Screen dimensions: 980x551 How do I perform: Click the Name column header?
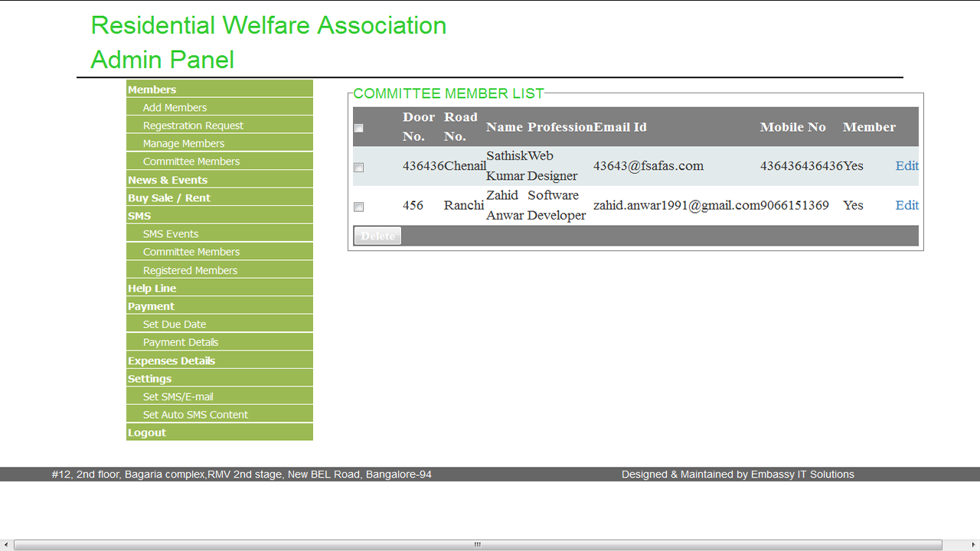505,127
